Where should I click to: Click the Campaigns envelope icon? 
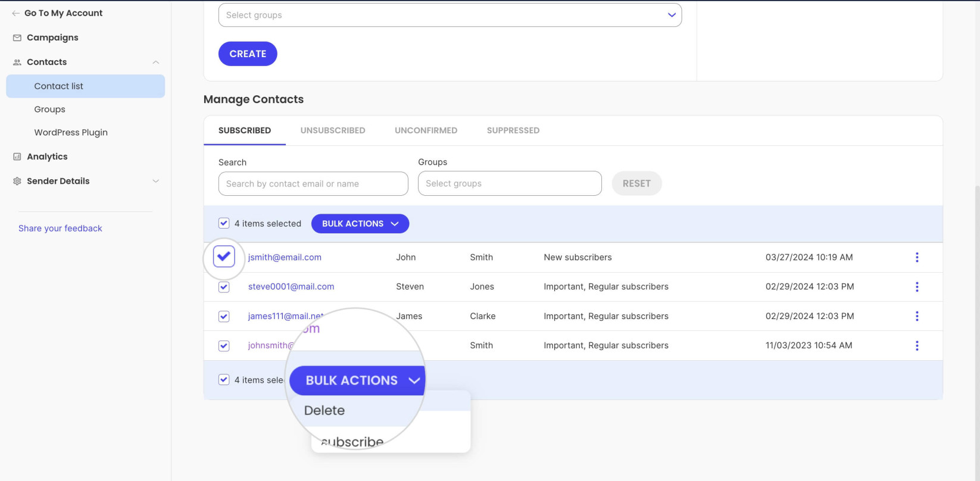(x=17, y=38)
